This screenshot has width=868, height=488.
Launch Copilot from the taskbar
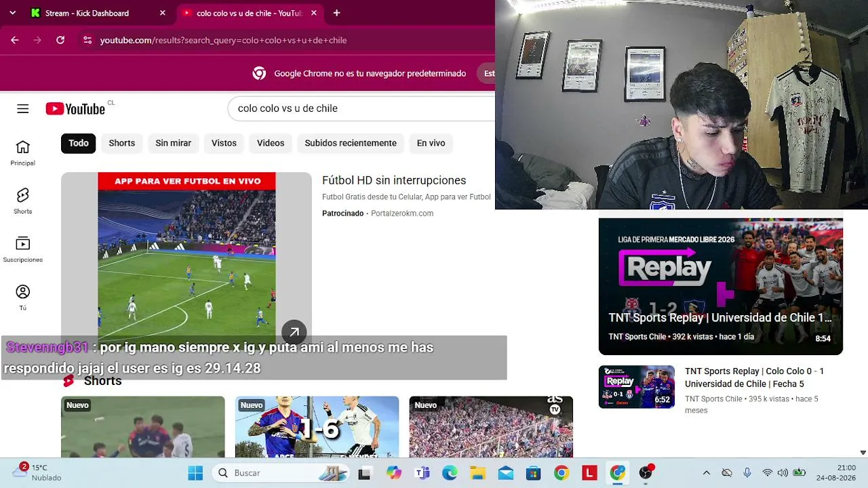point(393,473)
